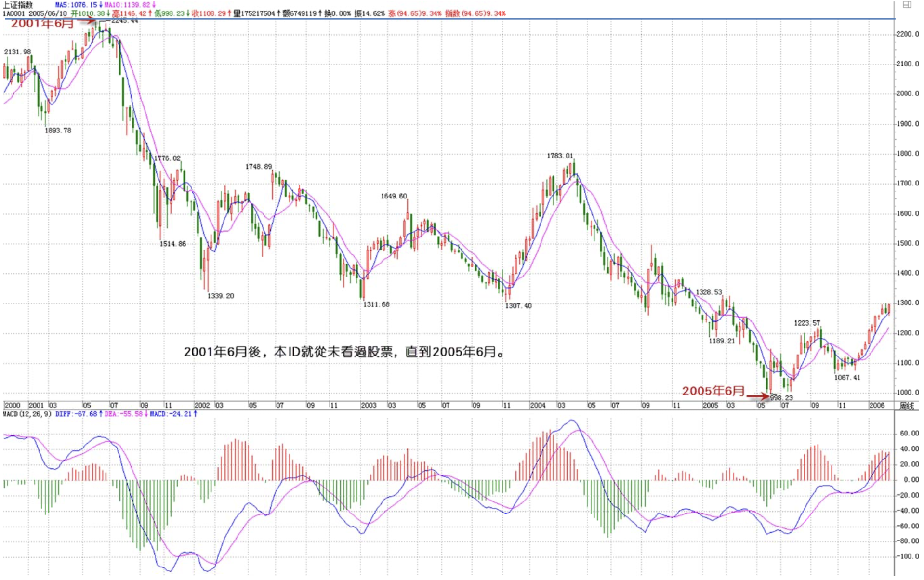
Task: Click the 2001年6月 red annotation text
Action: click(x=42, y=23)
